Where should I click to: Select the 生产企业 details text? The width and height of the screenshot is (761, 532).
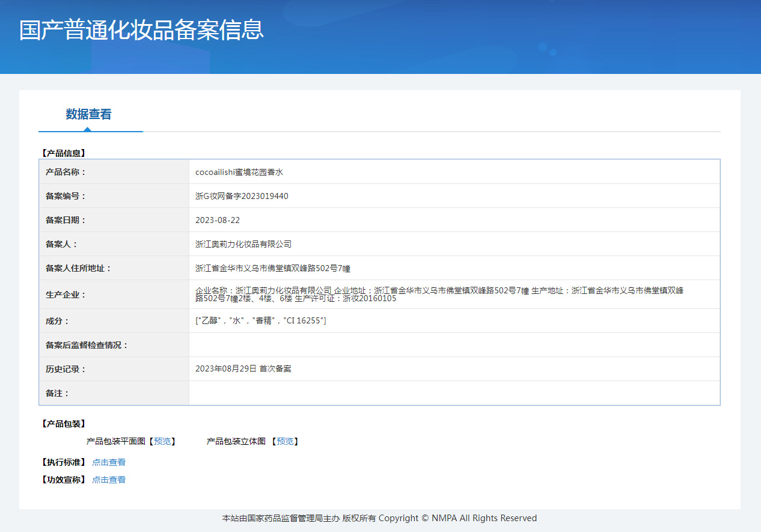pyautogui.click(x=439, y=294)
